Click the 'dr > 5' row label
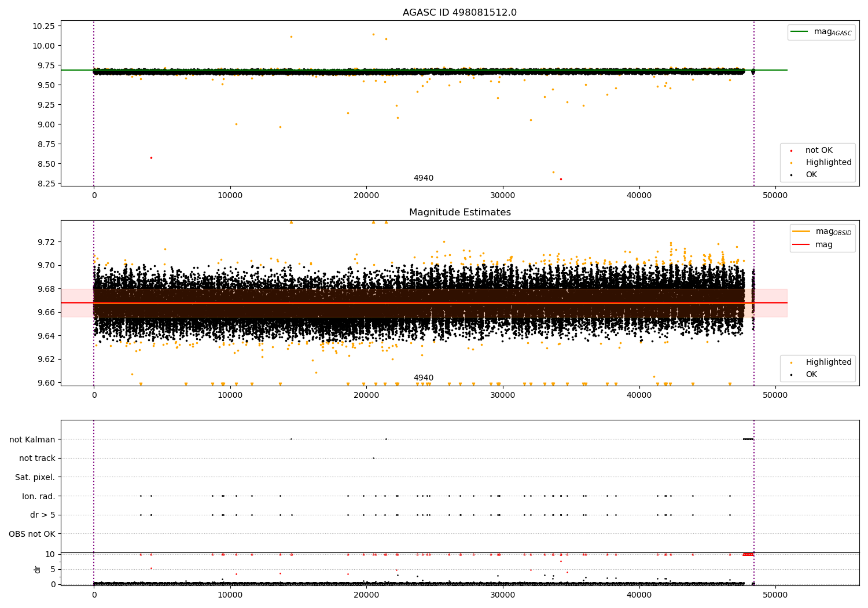The width and height of the screenshot is (868, 608). [43, 515]
